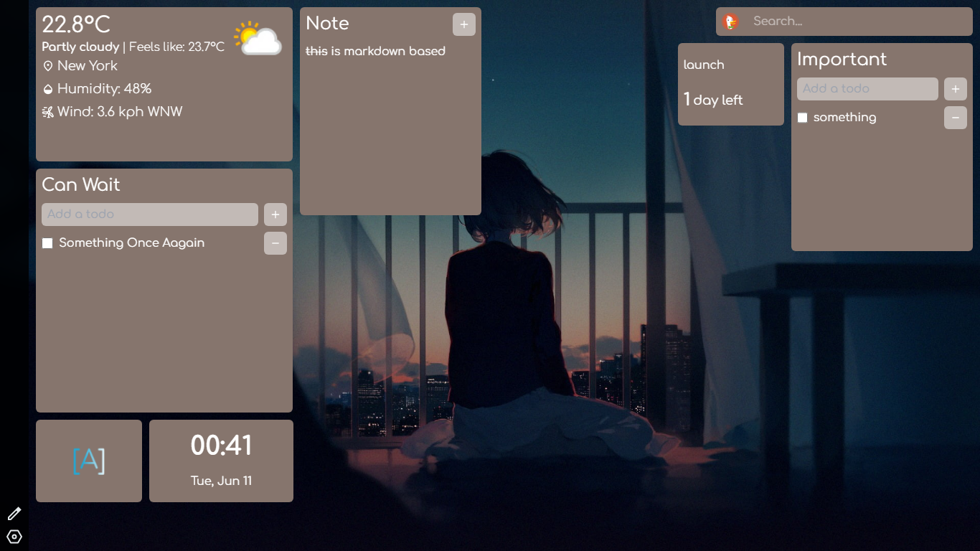Remove 'Something Once Aagain' with minus button
The height and width of the screenshot is (551, 980).
(275, 243)
